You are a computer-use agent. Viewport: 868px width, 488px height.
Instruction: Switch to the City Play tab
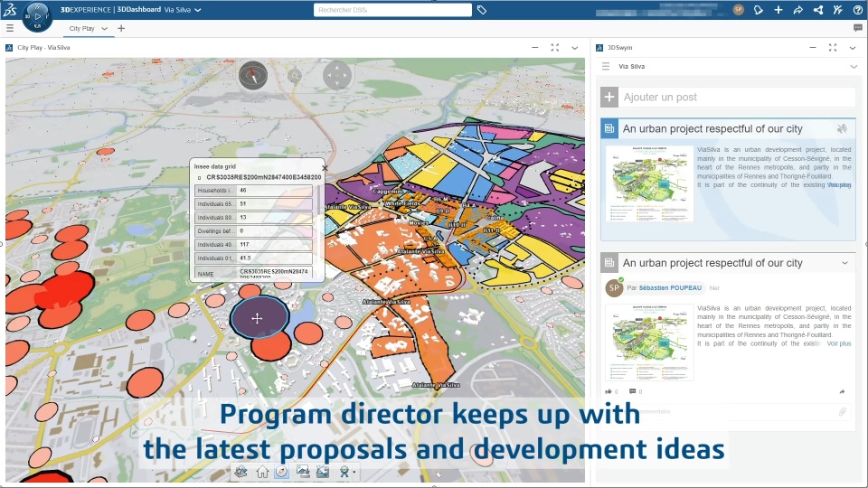click(x=82, y=28)
